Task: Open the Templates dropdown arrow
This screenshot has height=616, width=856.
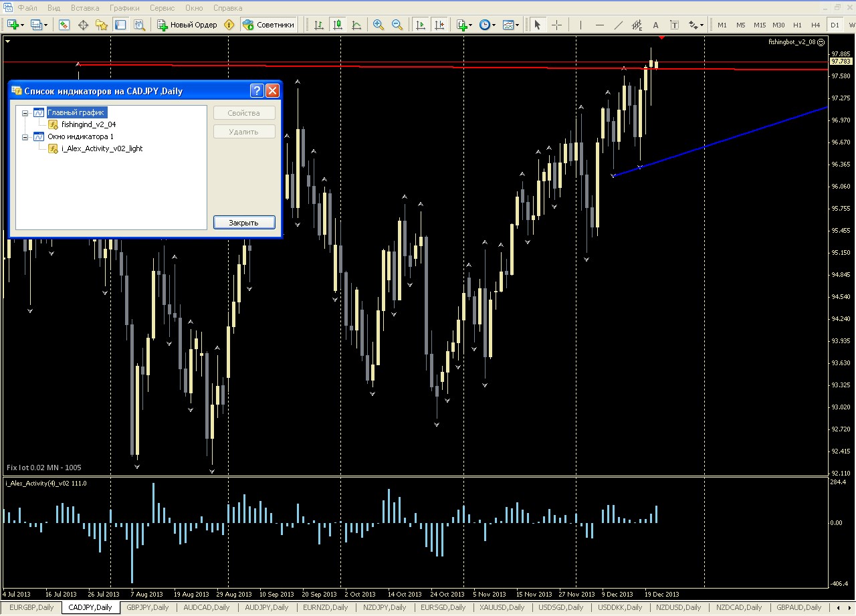Action: (517, 25)
